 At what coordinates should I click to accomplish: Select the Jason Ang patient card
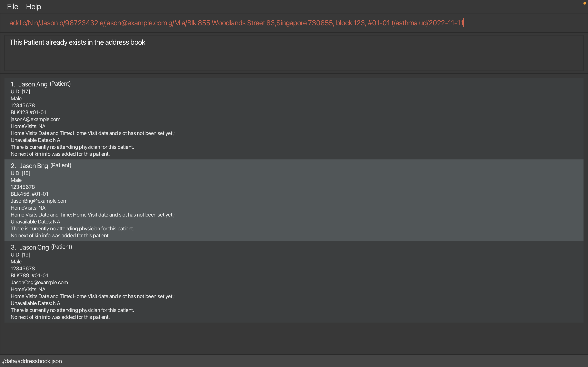pos(294,119)
